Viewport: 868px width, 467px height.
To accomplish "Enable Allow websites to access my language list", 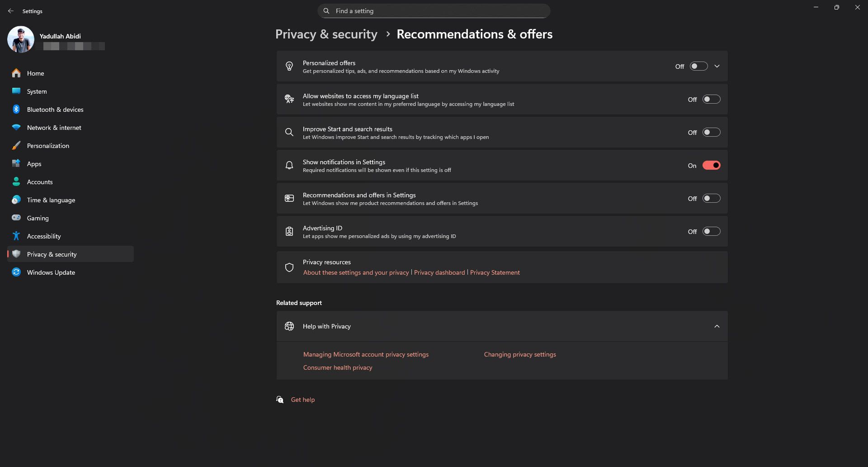I will [x=711, y=99].
